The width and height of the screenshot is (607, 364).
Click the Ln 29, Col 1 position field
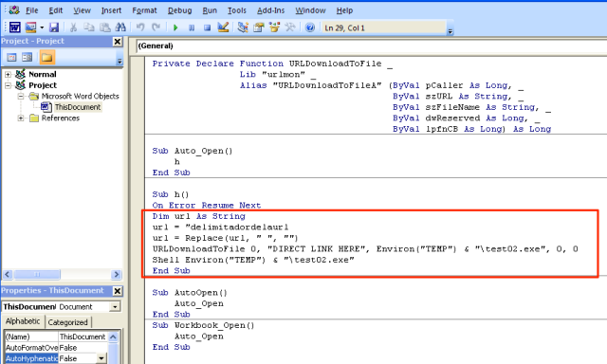coord(384,27)
